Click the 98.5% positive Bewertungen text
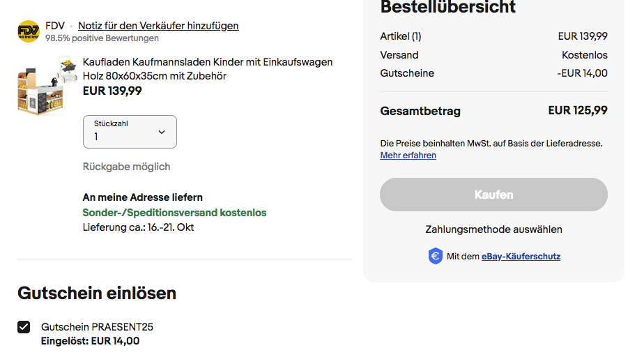Screen dimensions: 644x364 pyautogui.click(x=102, y=38)
